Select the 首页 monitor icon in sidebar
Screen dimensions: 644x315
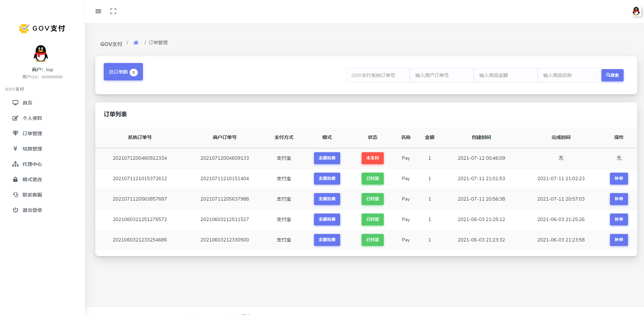click(15, 103)
